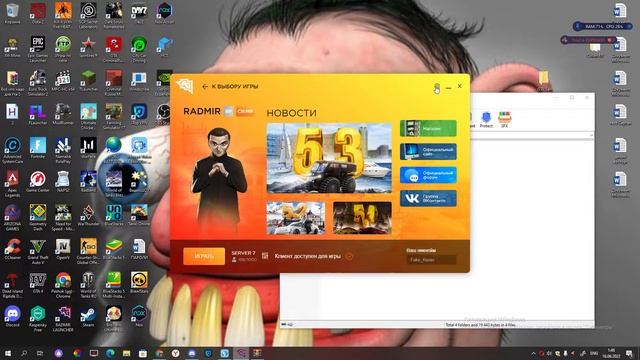This screenshot has height=360, width=640.
Task: Click Protect icon in WinRAR window
Action: click(486, 120)
